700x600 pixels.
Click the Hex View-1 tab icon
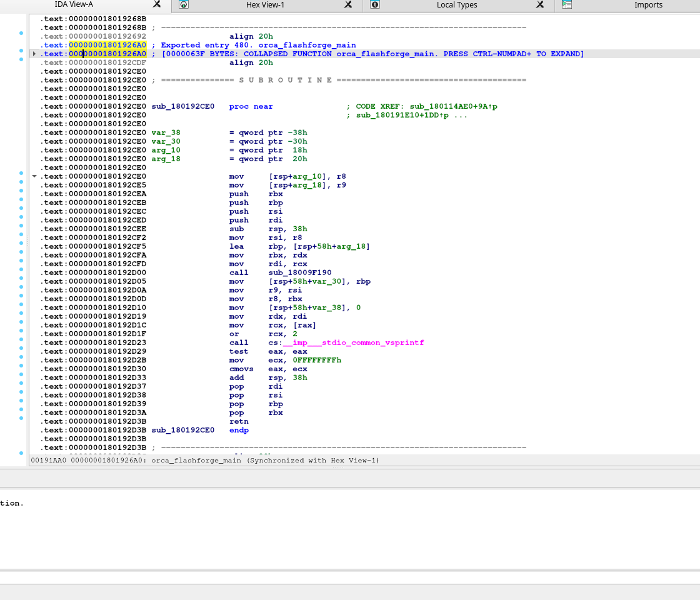click(x=184, y=5)
